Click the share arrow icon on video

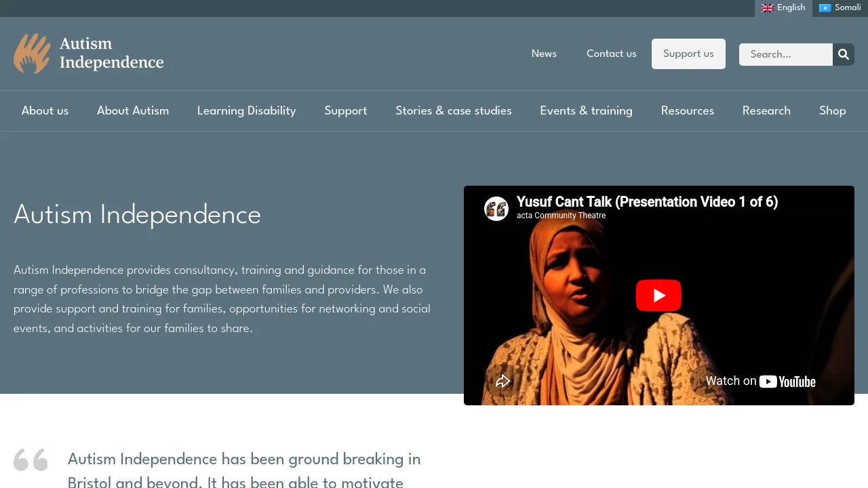[x=502, y=381]
